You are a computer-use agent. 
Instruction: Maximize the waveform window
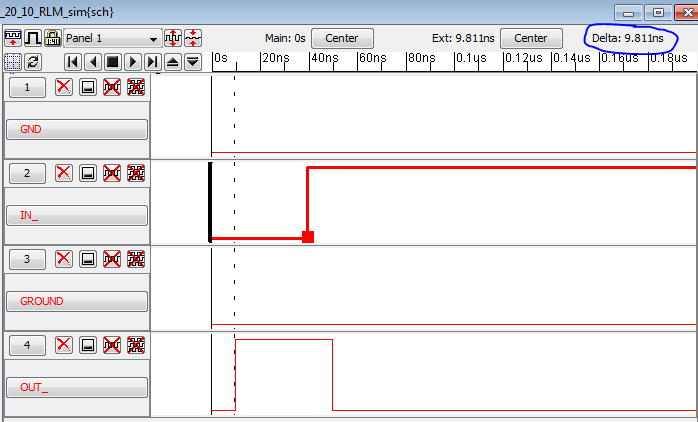[x=658, y=12]
